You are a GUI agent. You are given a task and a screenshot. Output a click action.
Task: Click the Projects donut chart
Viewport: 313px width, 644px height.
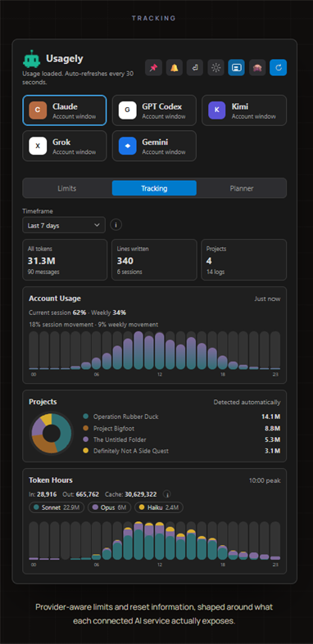(52, 433)
